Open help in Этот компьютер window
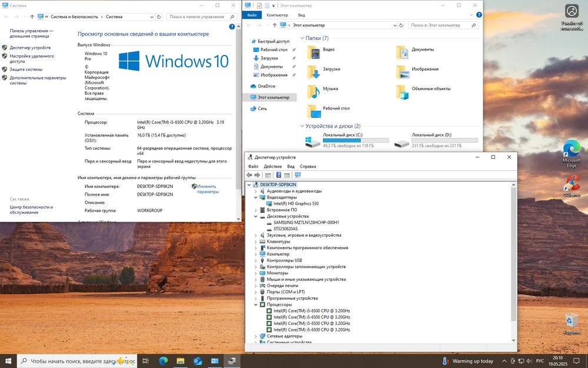 click(x=479, y=15)
